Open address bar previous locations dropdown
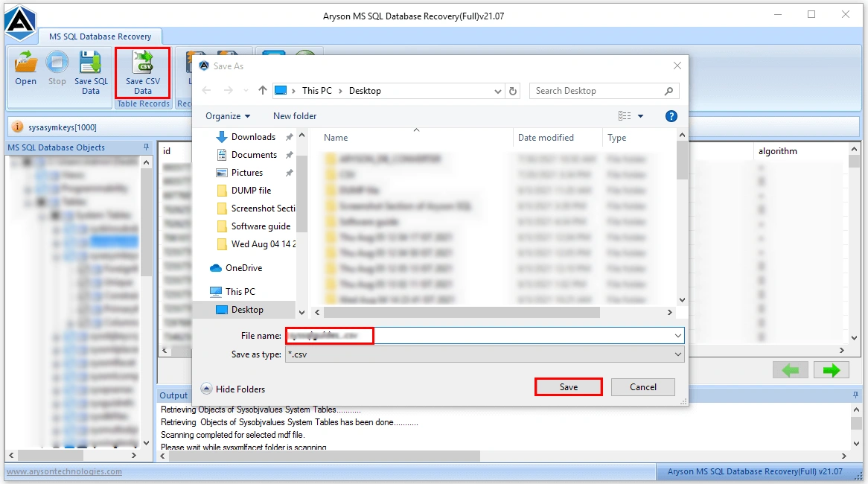Viewport: 868px width, 484px height. coord(498,92)
